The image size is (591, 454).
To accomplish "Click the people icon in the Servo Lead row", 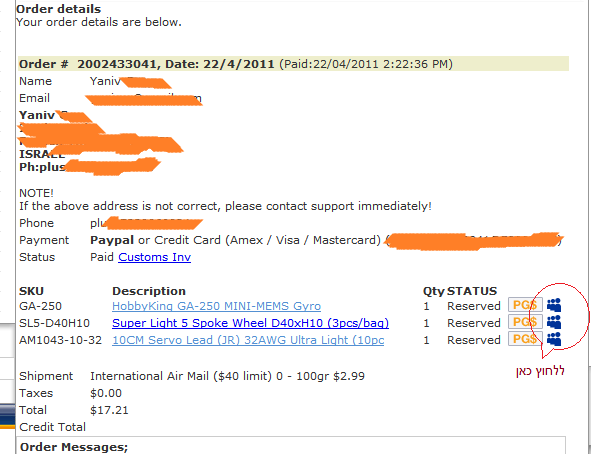I will click(x=554, y=339).
